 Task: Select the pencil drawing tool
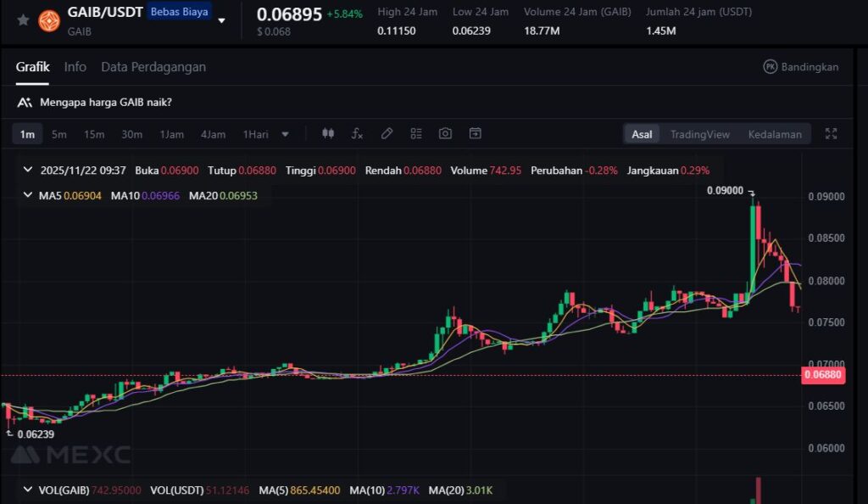click(x=387, y=134)
